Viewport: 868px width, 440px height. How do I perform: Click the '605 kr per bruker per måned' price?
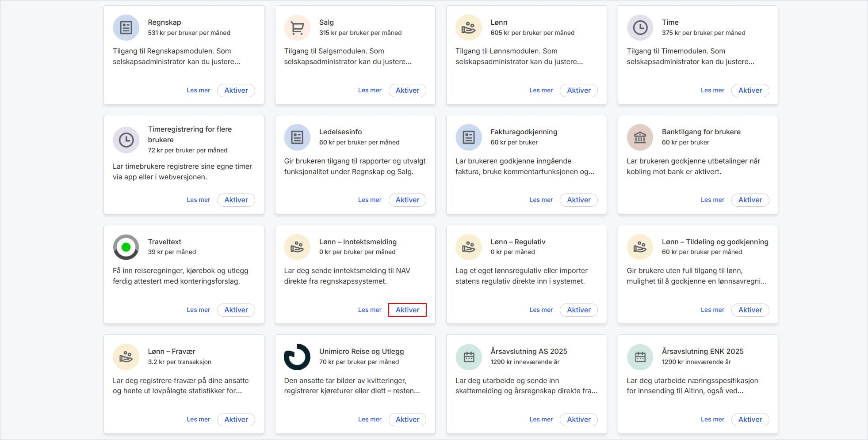click(532, 33)
